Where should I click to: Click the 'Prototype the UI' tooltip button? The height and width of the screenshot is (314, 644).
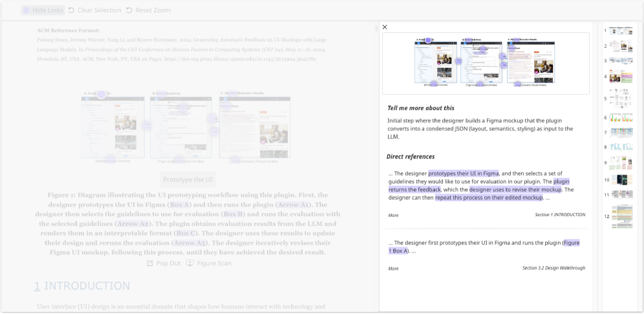tap(188, 180)
